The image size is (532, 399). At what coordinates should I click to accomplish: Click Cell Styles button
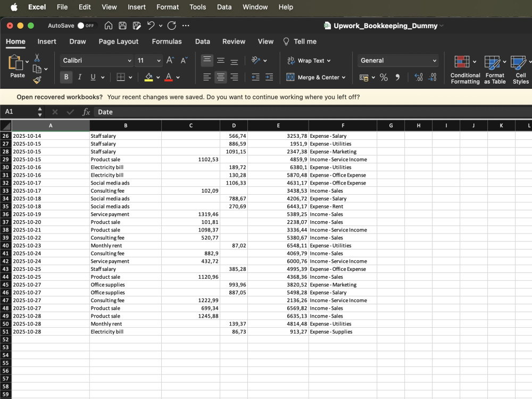tap(520, 70)
